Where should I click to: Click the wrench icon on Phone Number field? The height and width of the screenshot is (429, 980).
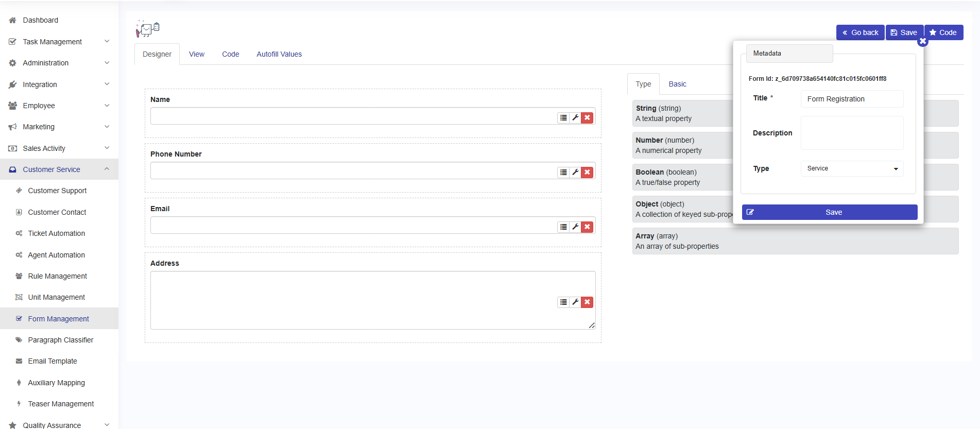click(x=575, y=173)
